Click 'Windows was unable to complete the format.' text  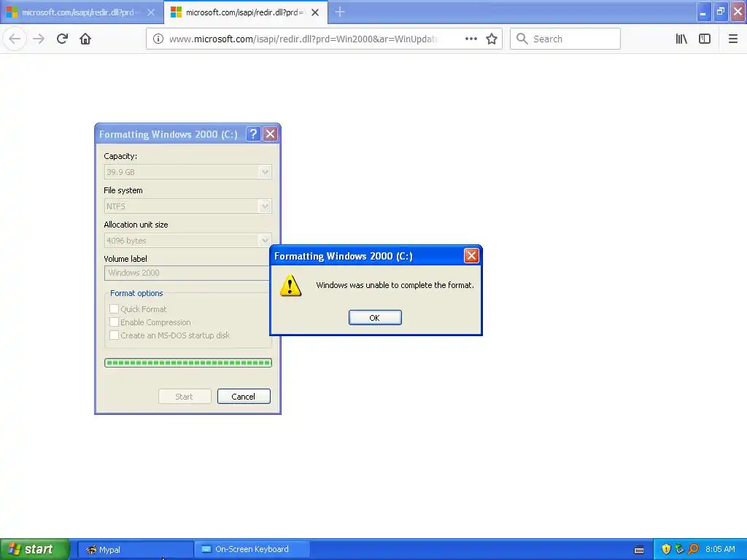pos(395,285)
